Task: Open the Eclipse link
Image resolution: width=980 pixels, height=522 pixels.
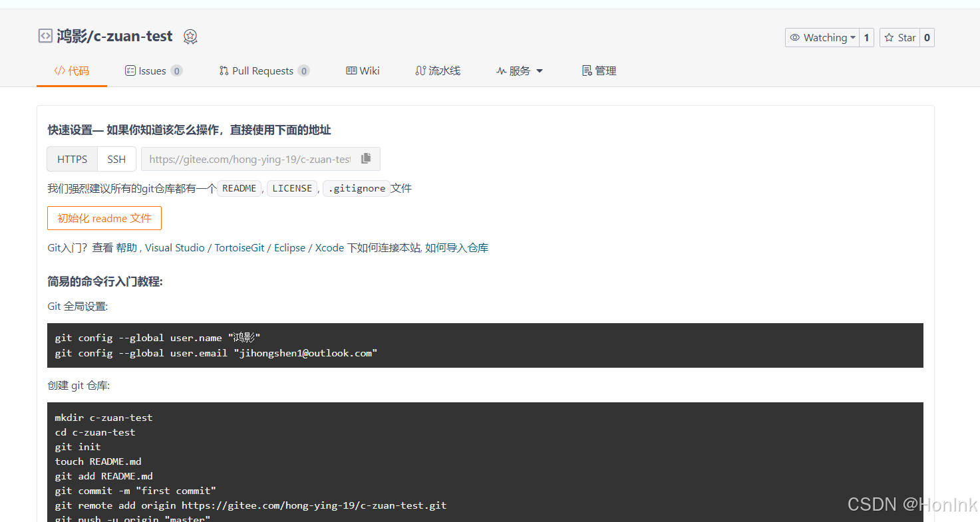Action: click(289, 247)
